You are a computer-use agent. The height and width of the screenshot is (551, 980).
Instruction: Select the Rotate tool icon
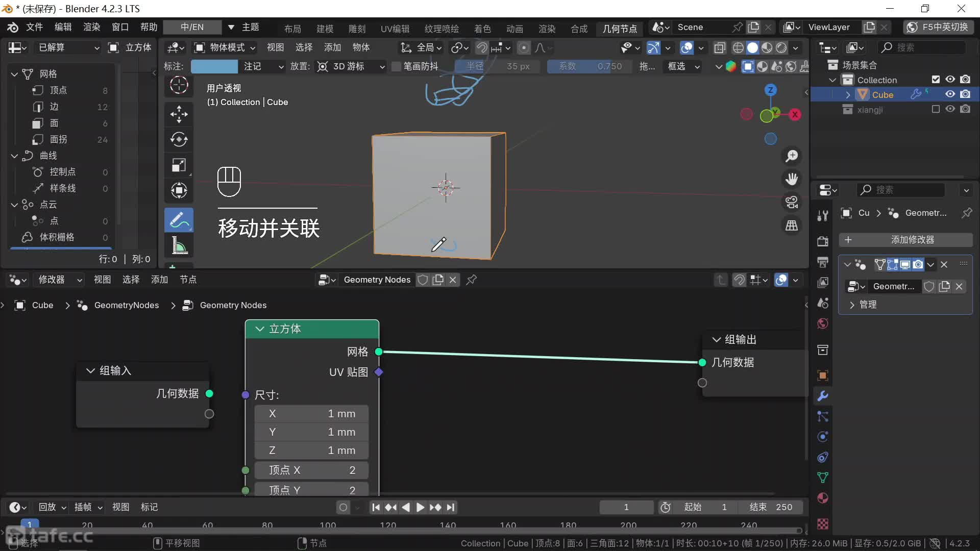179,139
